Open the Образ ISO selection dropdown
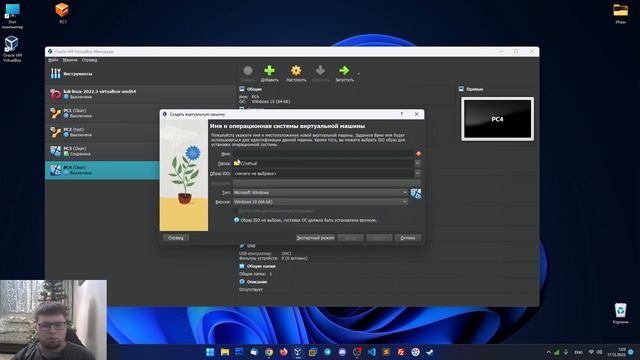Viewport: 640px width, 360px height. click(418, 173)
